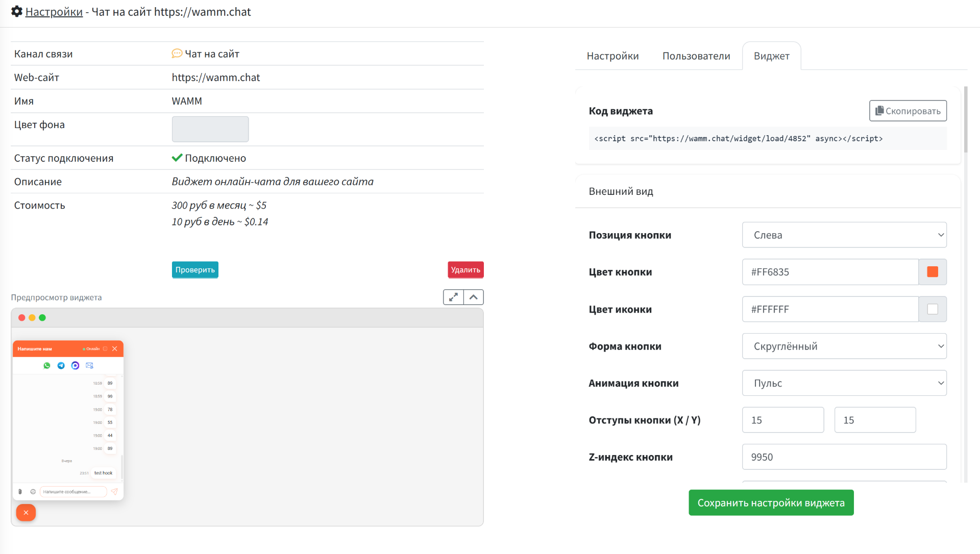Click the Онлайн status in chat header

coord(91,349)
